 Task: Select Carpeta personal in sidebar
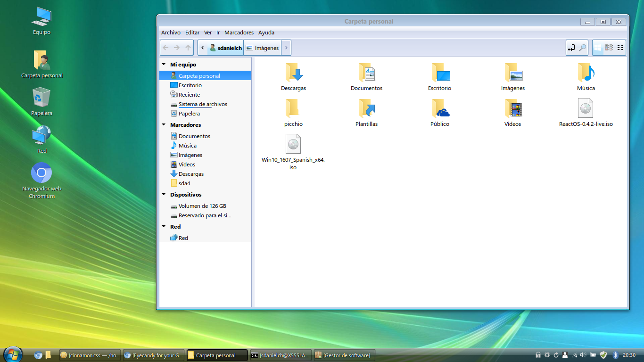[205, 75]
